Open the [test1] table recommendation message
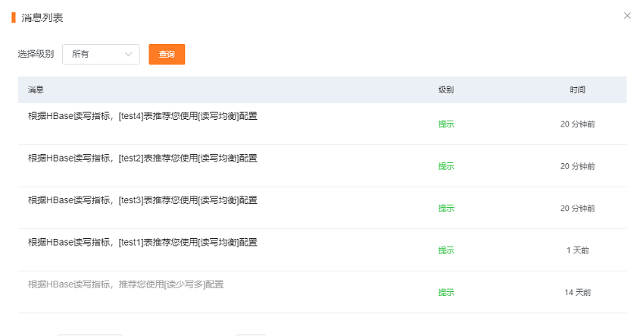644x336 pixels. tap(142, 242)
